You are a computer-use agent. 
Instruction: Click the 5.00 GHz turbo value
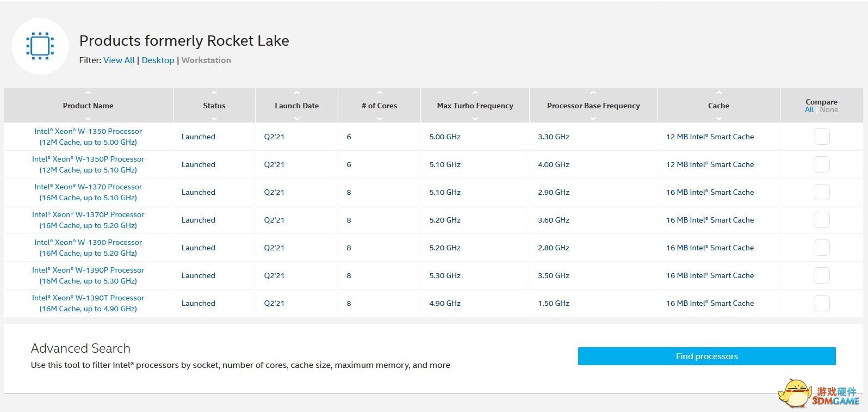click(445, 137)
